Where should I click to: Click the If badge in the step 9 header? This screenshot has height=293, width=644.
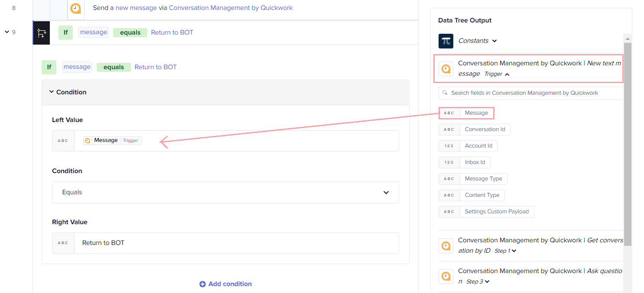pyautogui.click(x=65, y=32)
